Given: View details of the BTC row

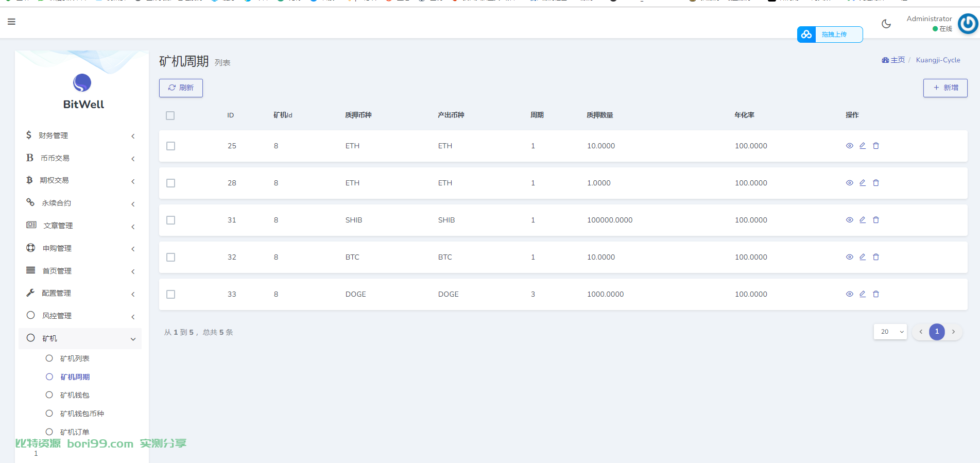Looking at the screenshot, I should 850,257.
